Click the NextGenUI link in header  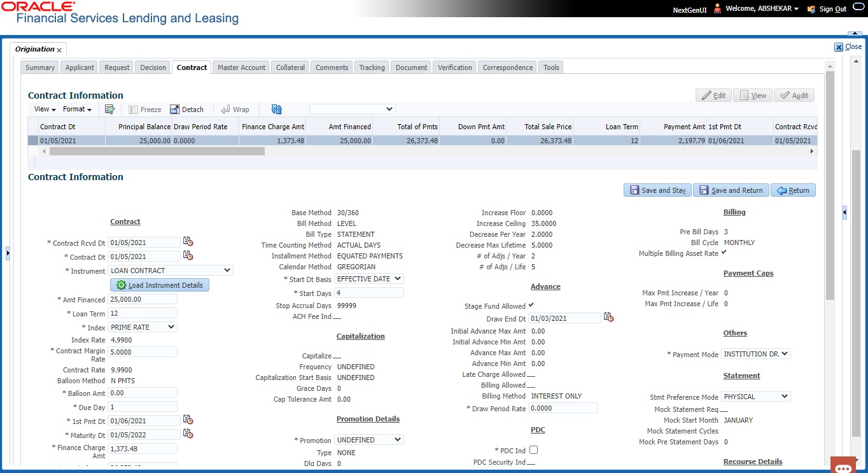click(690, 10)
